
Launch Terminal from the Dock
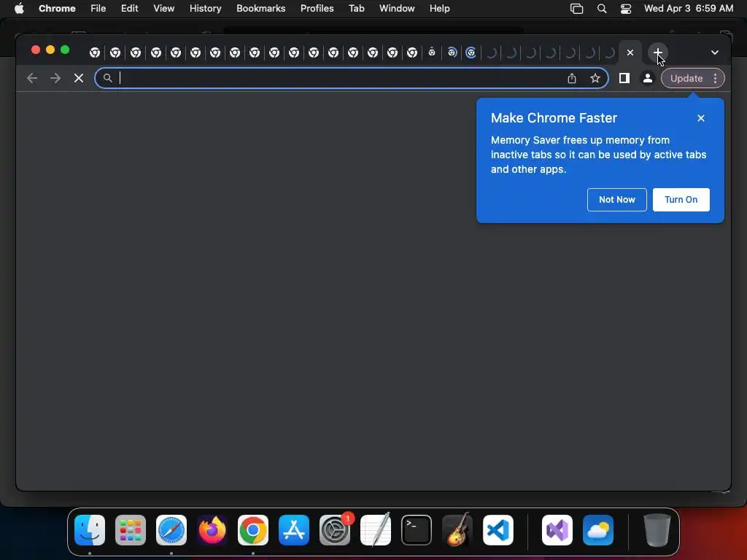click(x=417, y=530)
